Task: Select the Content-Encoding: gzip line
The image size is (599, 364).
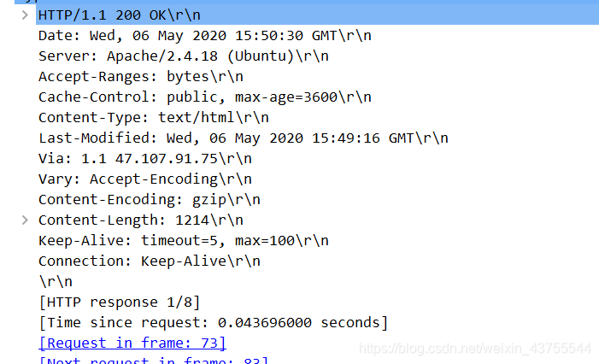Action: click(150, 200)
